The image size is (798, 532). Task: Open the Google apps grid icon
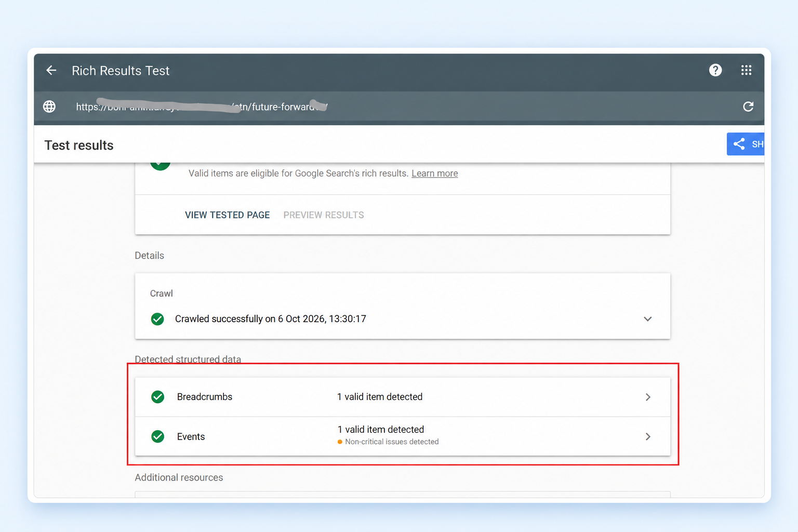pos(746,70)
